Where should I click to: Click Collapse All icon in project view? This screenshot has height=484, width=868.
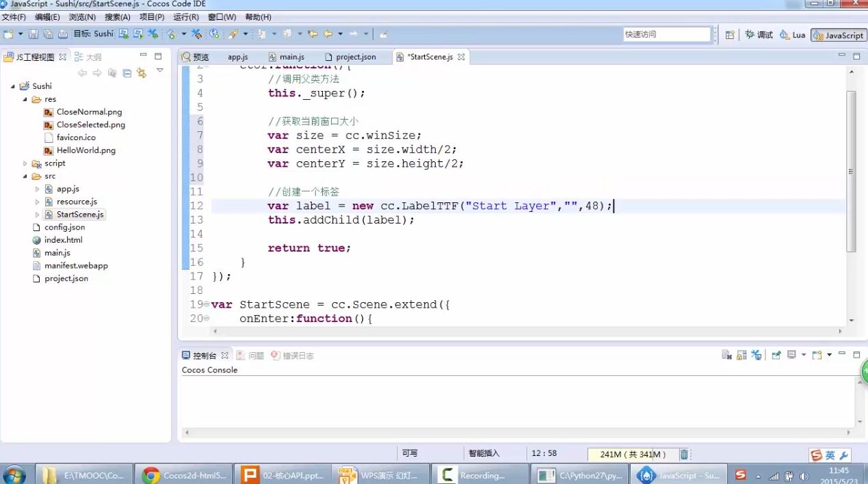coord(127,73)
